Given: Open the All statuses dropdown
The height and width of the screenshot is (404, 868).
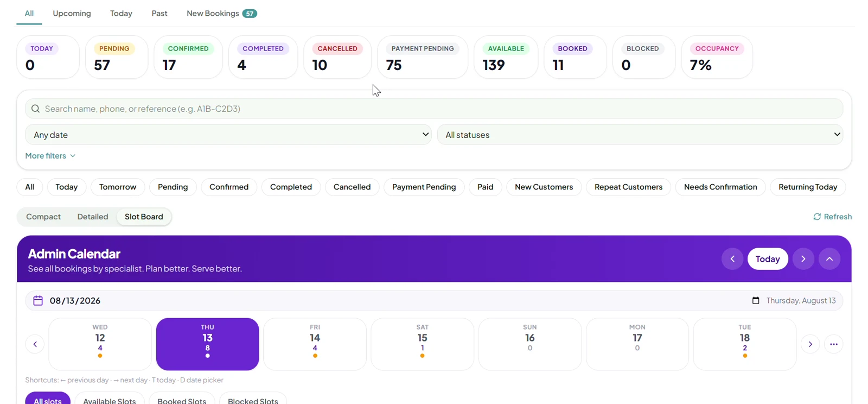Looking at the screenshot, I should [640, 135].
